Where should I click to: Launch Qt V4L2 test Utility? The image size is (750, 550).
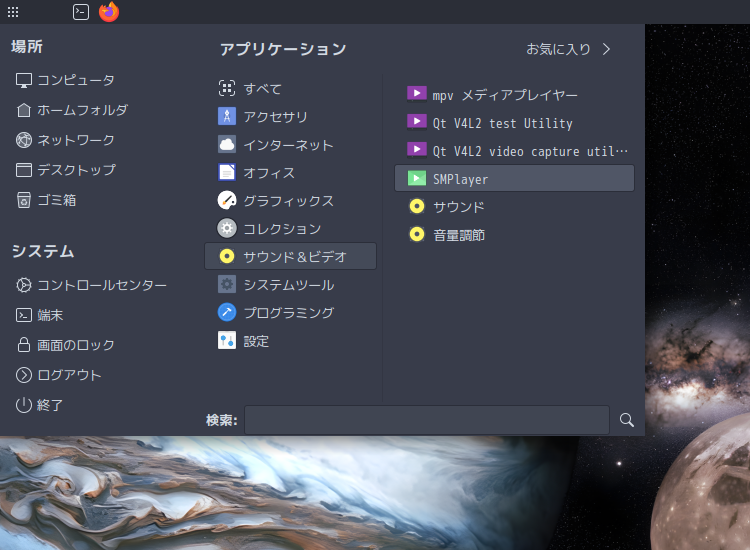click(514, 123)
